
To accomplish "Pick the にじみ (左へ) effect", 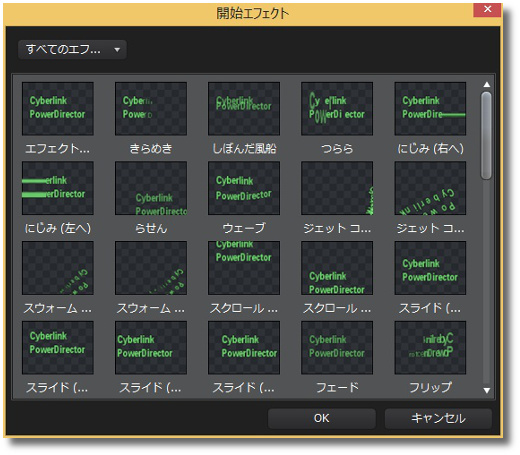I will 58,188.
